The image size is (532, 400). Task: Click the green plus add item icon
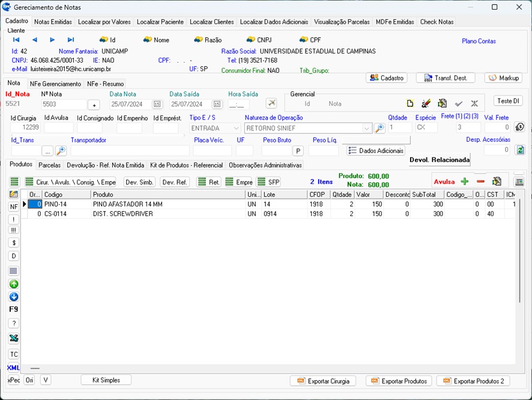[x=464, y=181]
